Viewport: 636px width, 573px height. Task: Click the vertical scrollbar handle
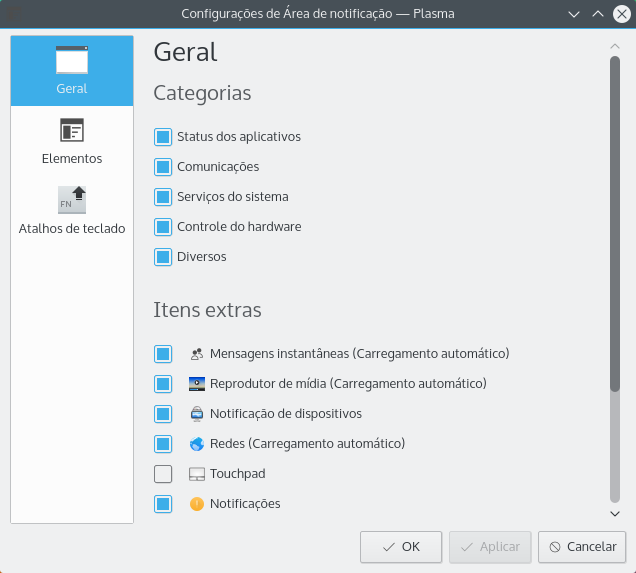[x=615, y=220]
